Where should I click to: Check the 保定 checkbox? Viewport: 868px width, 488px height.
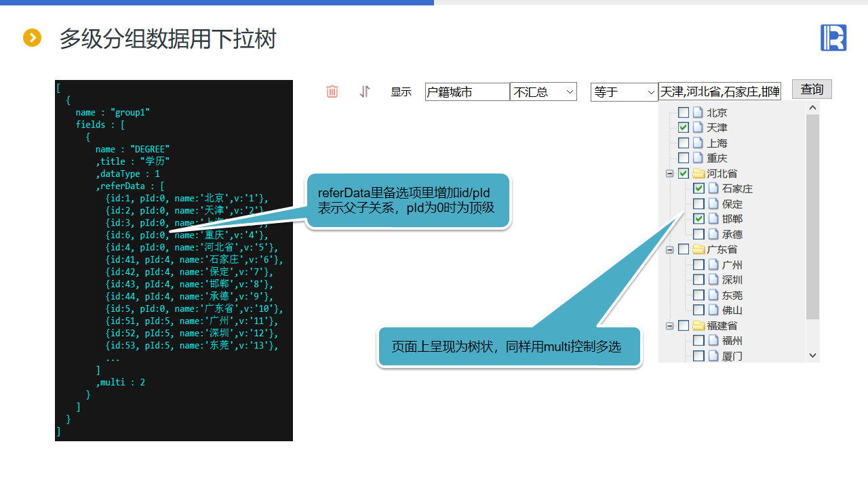click(699, 204)
